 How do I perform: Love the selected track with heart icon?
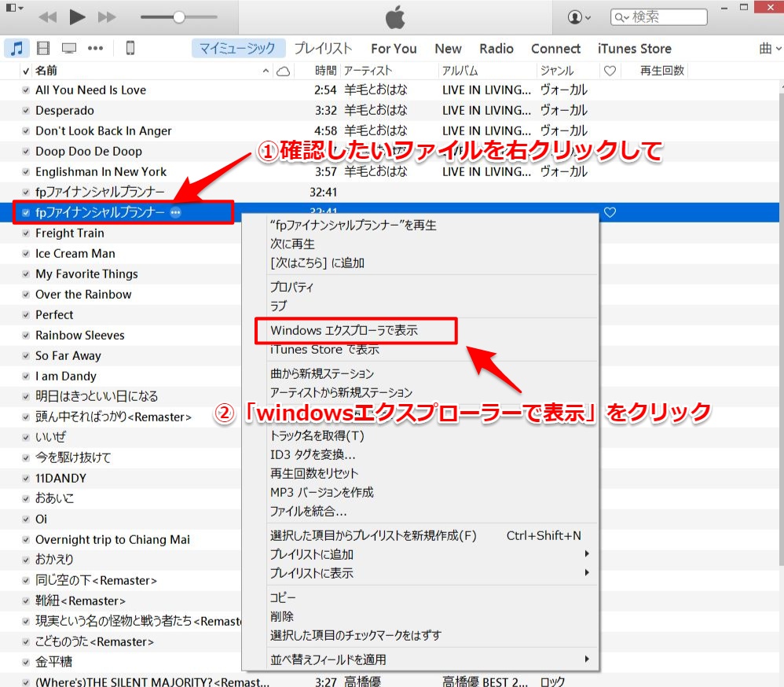(610, 213)
